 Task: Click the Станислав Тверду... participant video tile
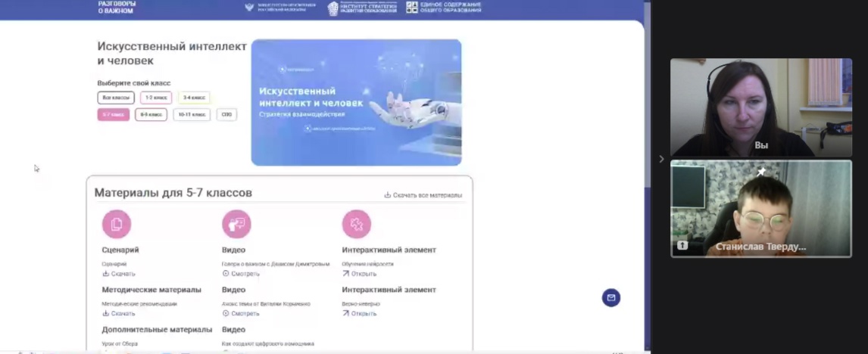[761, 209]
